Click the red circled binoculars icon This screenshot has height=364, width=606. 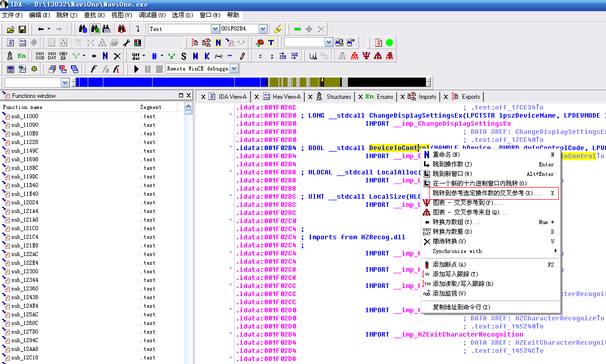click(x=122, y=29)
